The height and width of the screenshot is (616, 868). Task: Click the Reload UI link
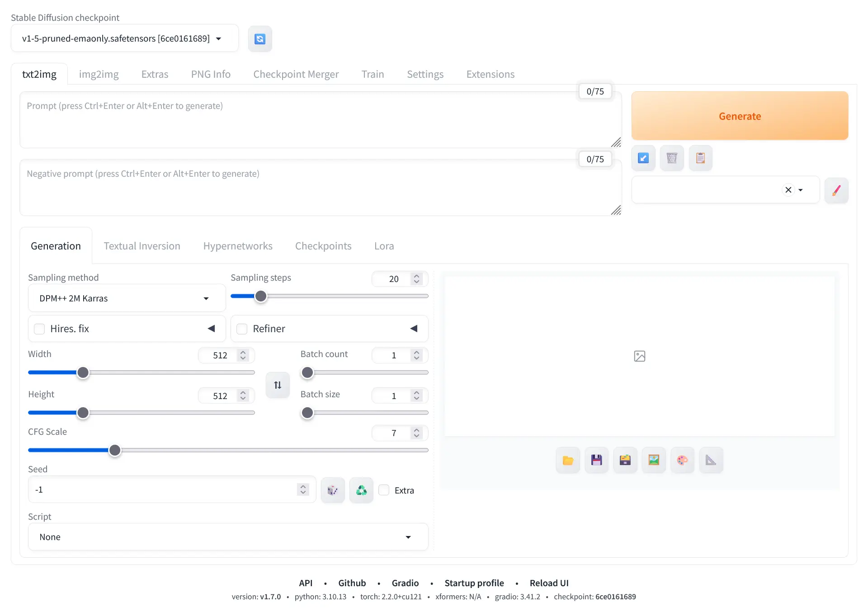(x=549, y=583)
